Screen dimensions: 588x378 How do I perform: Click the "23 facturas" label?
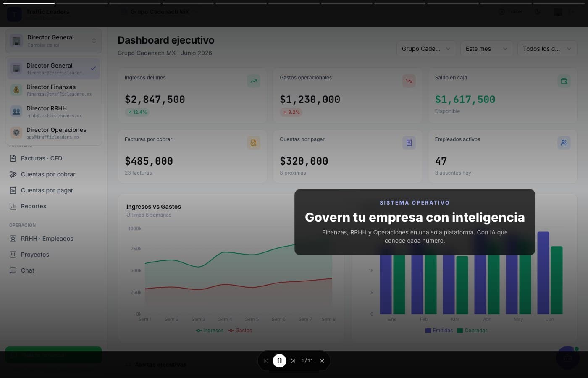click(x=138, y=173)
